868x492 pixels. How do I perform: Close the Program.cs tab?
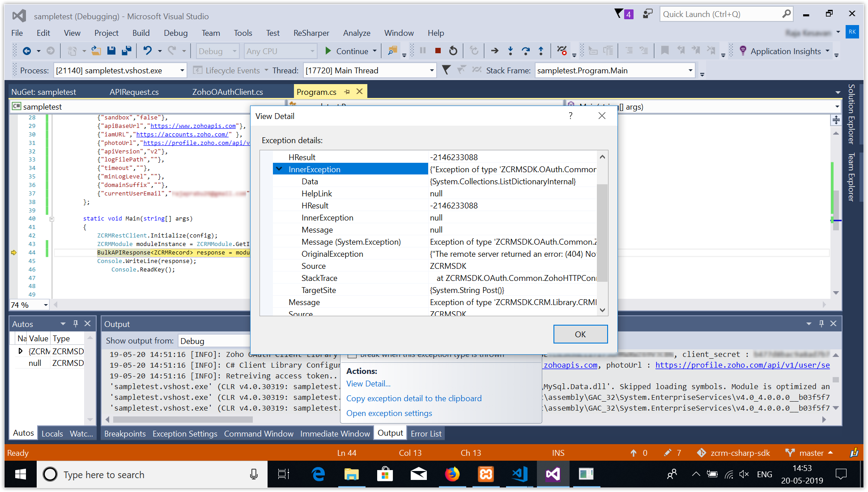pyautogui.click(x=359, y=91)
